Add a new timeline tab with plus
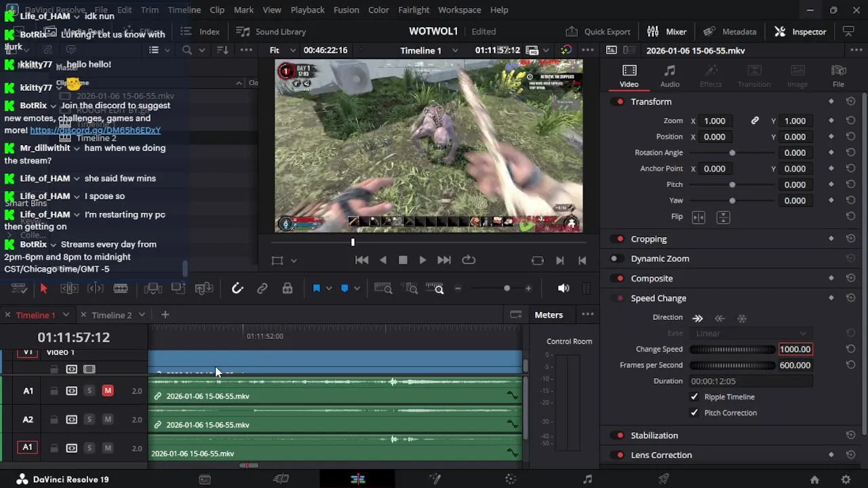 [165, 314]
